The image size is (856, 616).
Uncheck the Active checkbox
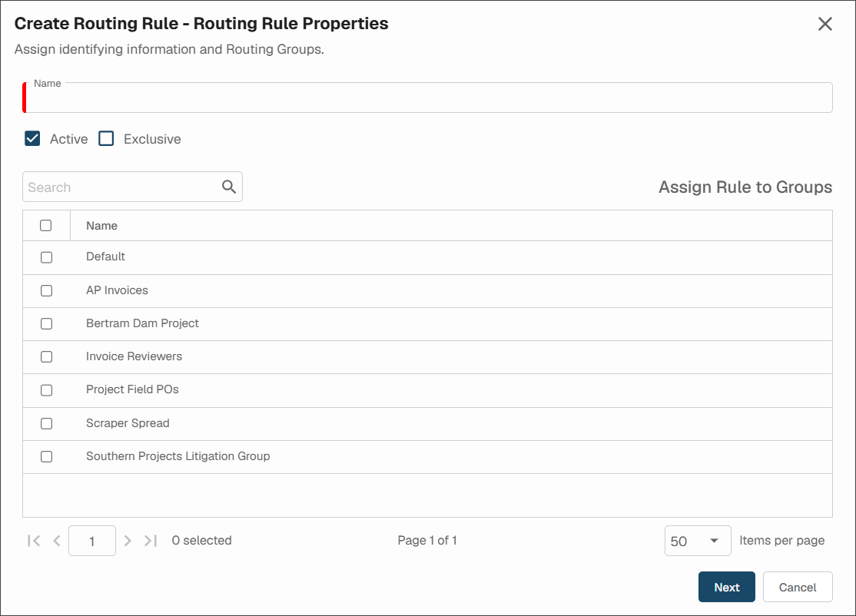tap(32, 138)
